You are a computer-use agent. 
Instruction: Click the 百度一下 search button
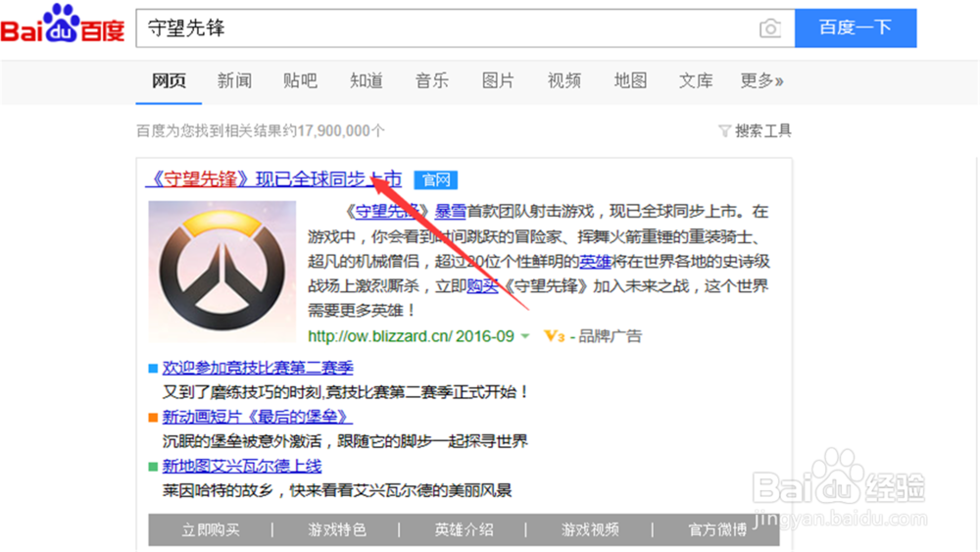coord(856,28)
